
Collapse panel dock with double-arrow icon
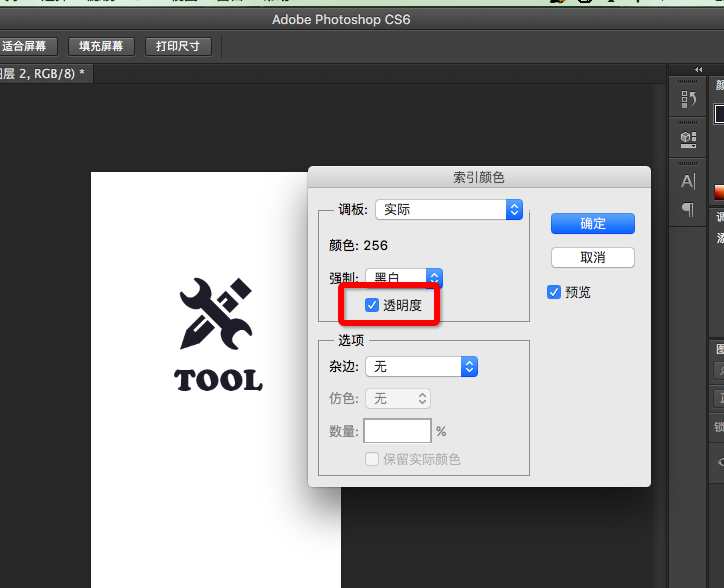click(699, 70)
